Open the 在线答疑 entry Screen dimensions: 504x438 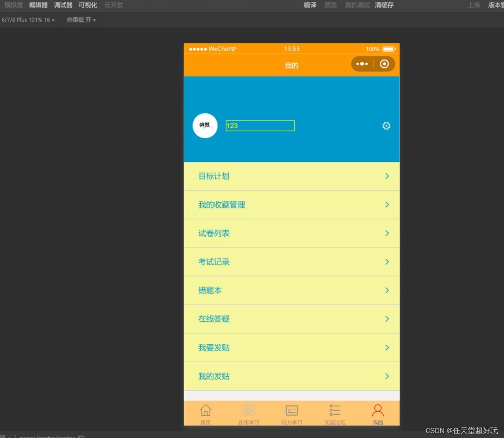point(292,319)
